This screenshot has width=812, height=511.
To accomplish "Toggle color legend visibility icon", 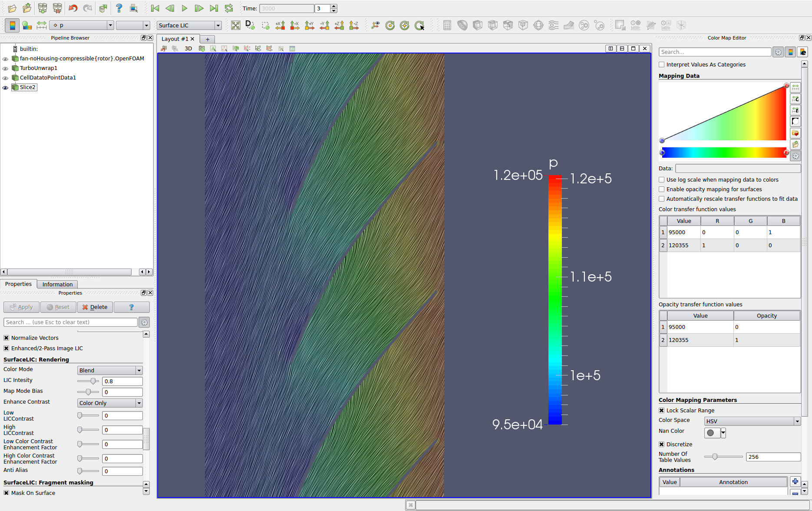I will pyautogui.click(x=13, y=26).
